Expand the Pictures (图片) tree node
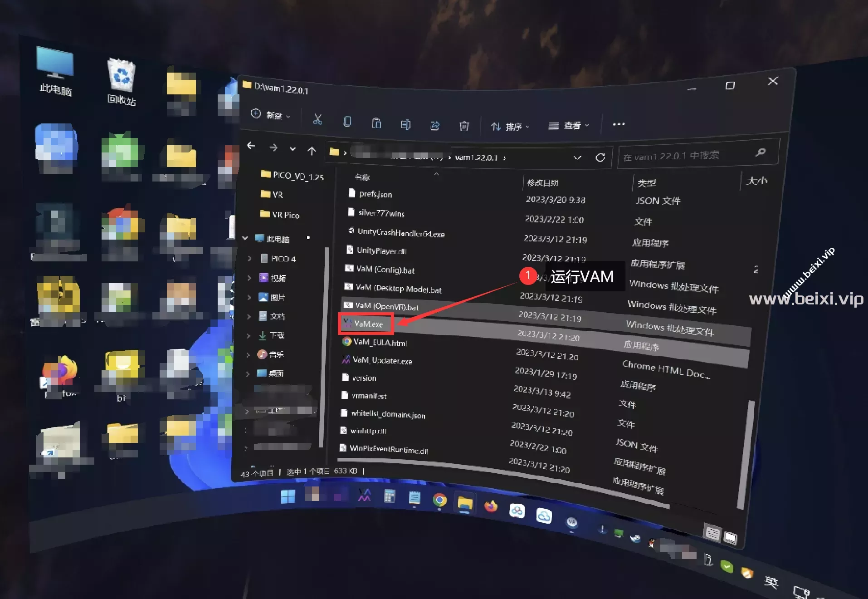Viewport: 868px width, 599px height. 249,297
